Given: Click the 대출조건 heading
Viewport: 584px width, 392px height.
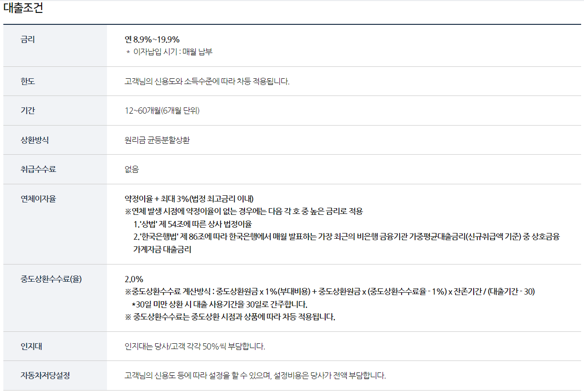Looking at the screenshot, I should point(23,8).
